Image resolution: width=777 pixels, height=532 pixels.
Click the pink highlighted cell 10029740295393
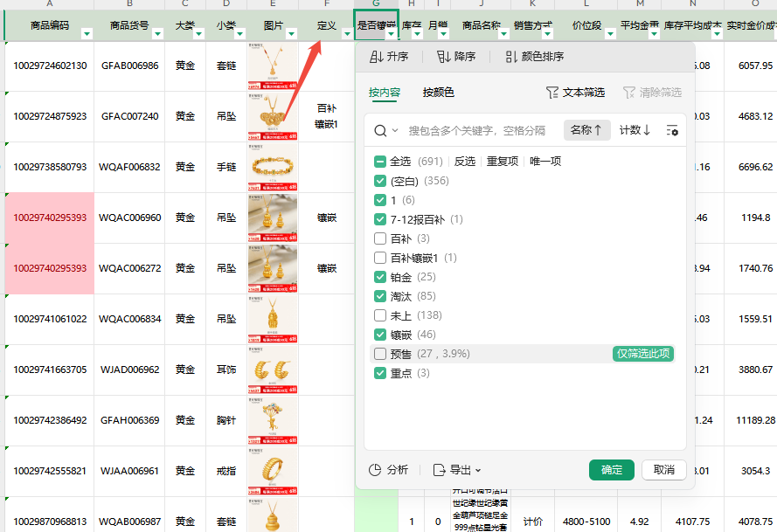pos(50,218)
